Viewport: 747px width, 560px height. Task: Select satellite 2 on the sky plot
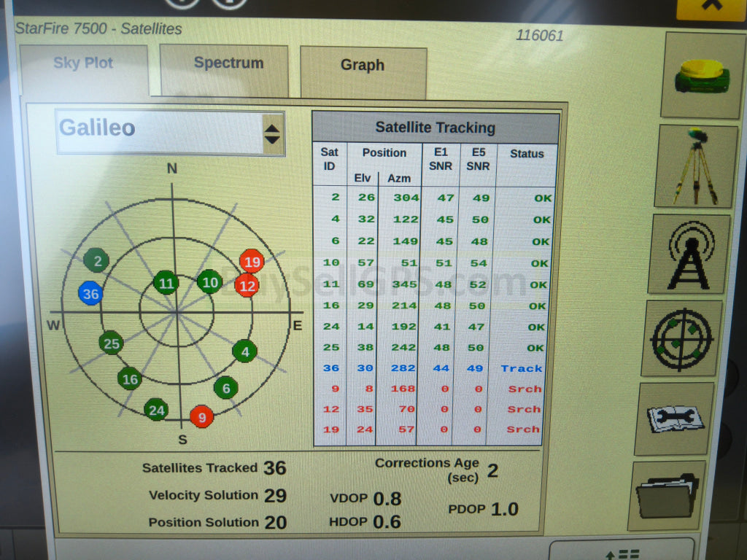[96, 260]
